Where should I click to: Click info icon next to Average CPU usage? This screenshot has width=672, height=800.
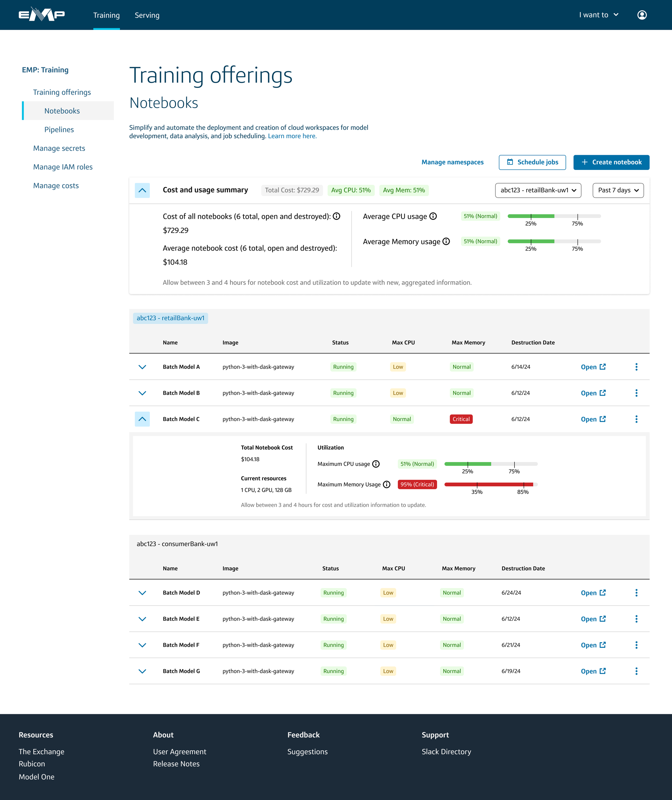433,216
